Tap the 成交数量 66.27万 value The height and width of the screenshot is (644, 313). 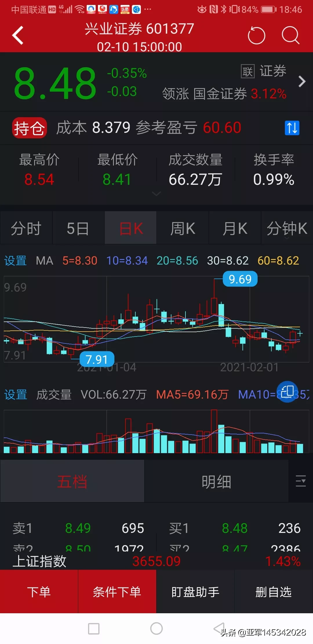pyautogui.click(x=195, y=179)
